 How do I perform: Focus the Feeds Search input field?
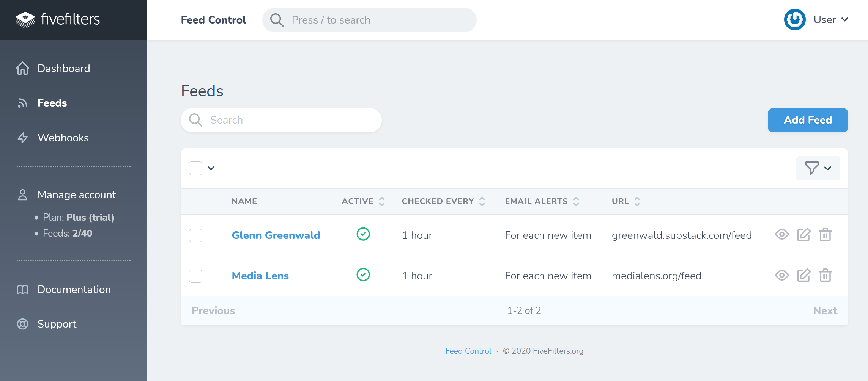pos(281,120)
